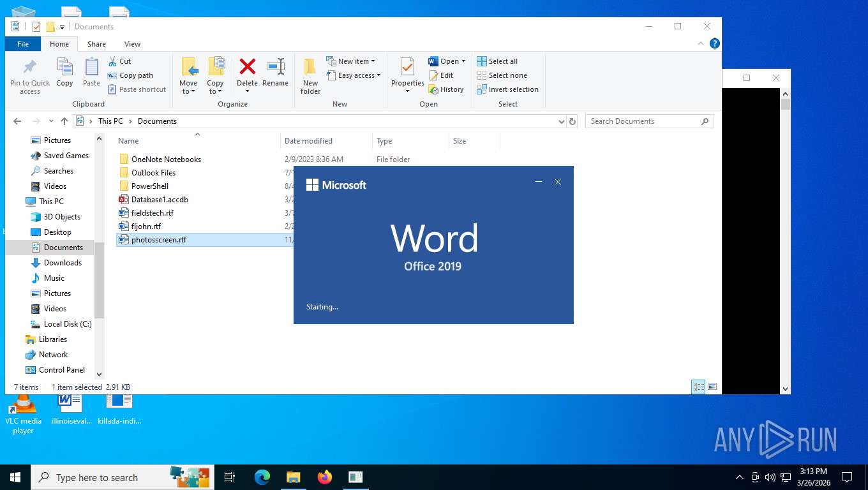Click the Rename icon
Screen dimensions: 868x490
click(x=276, y=66)
